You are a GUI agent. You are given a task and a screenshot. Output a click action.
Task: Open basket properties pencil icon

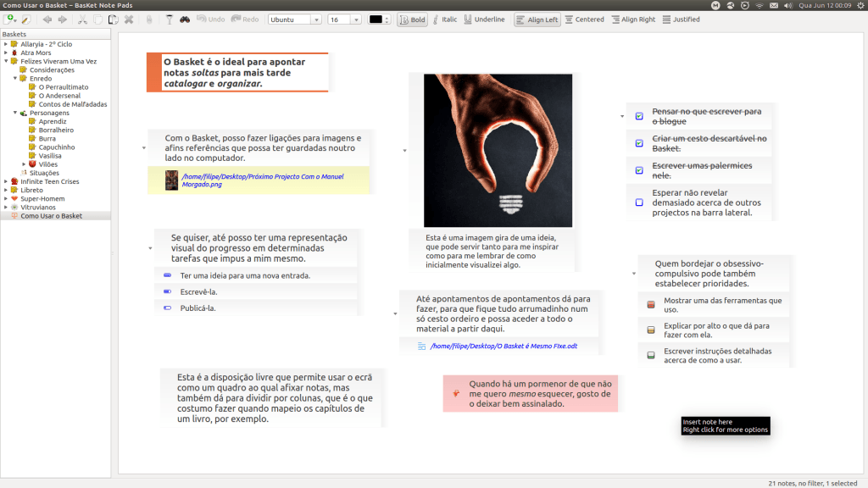pyautogui.click(x=26, y=19)
